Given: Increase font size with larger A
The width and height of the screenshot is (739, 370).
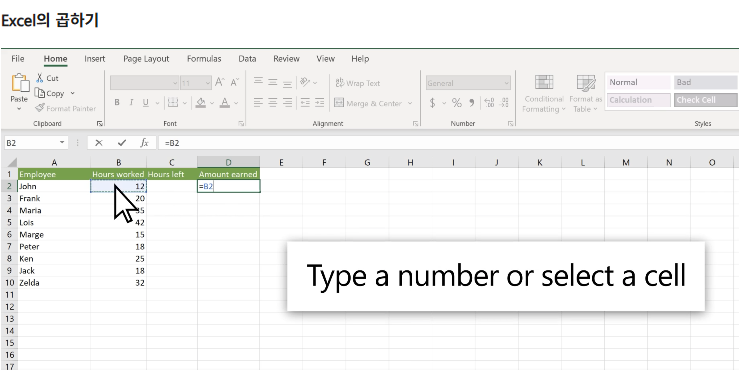Looking at the screenshot, I should click(x=220, y=82).
